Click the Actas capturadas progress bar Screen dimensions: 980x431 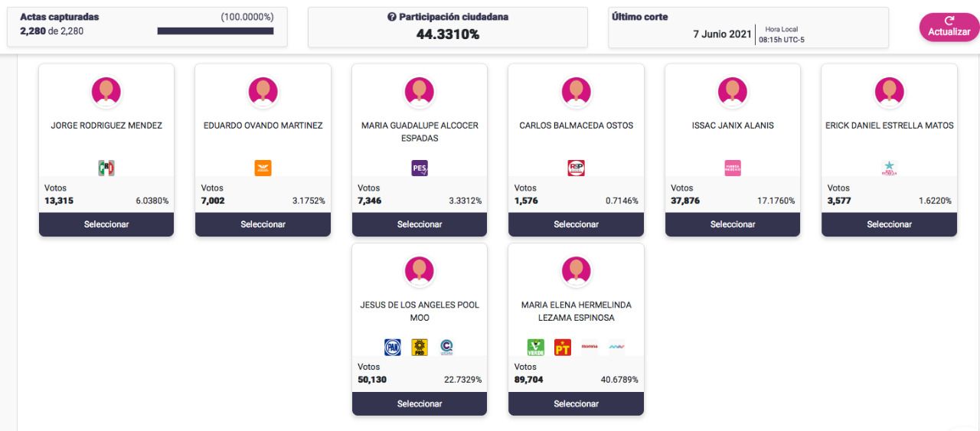pyautogui.click(x=215, y=31)
